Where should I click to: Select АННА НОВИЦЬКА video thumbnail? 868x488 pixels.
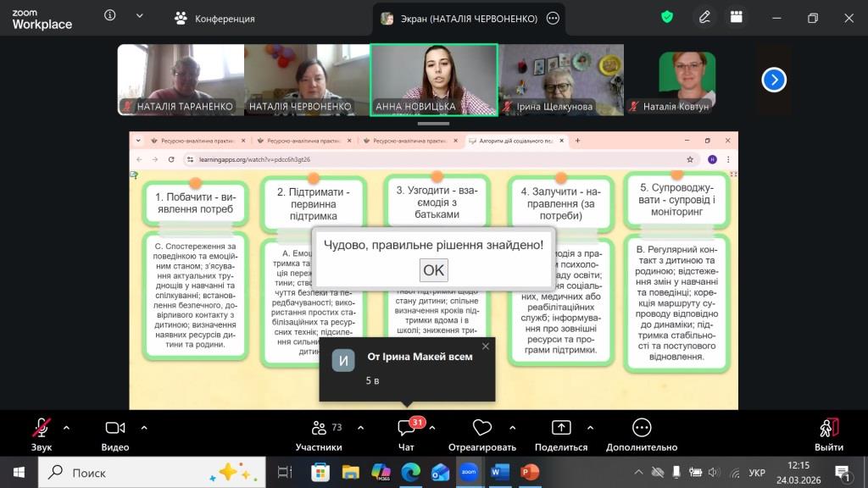coord(433,79)
